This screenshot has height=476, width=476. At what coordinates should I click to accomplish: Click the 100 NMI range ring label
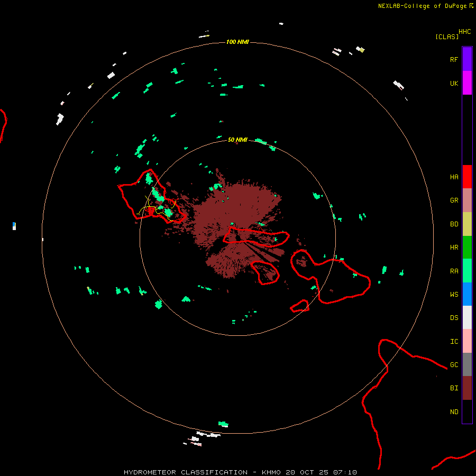pyautogui.click(x=237, y=42)
